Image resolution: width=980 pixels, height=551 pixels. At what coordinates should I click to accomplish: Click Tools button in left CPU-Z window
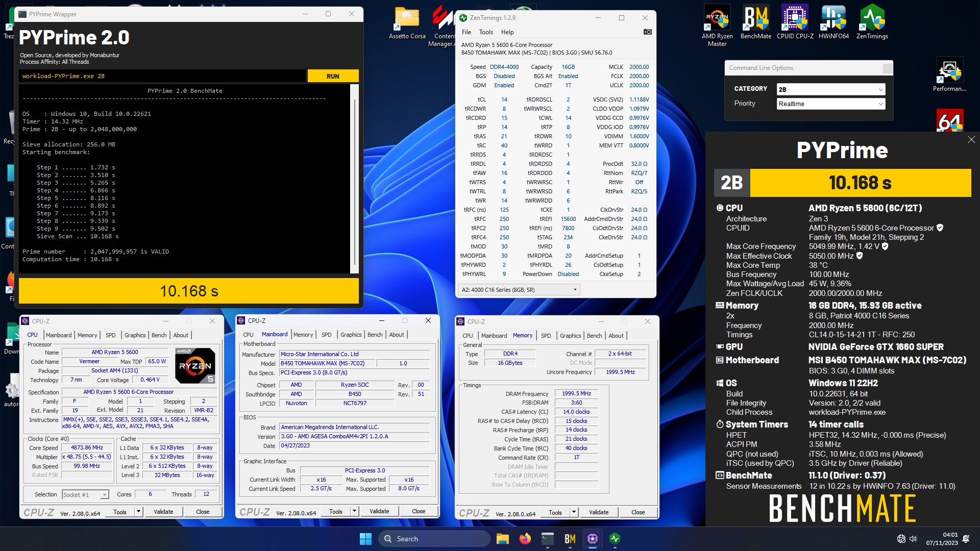120,512
